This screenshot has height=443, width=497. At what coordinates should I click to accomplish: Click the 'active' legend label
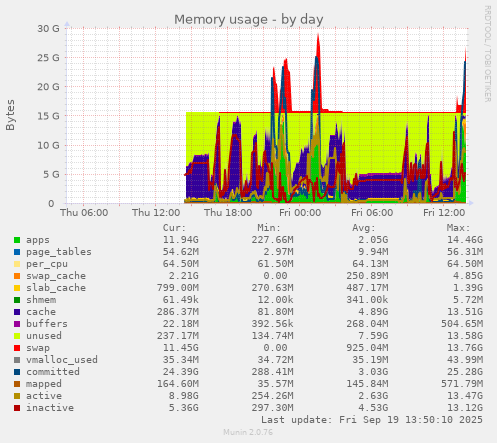(44, 396)
